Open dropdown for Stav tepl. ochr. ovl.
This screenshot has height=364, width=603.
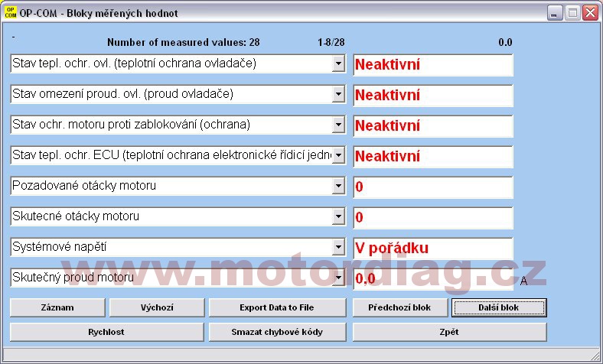[x=338, y=64]
